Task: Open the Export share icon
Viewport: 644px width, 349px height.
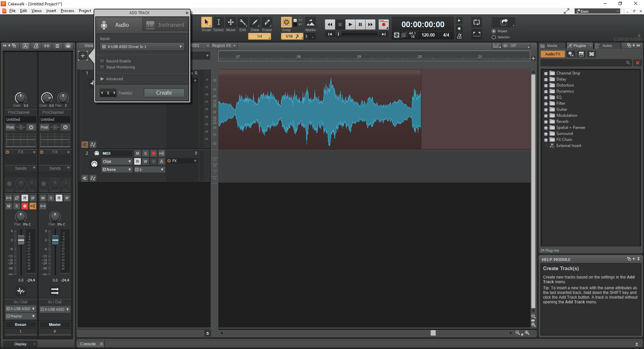Action: (504, 22)
